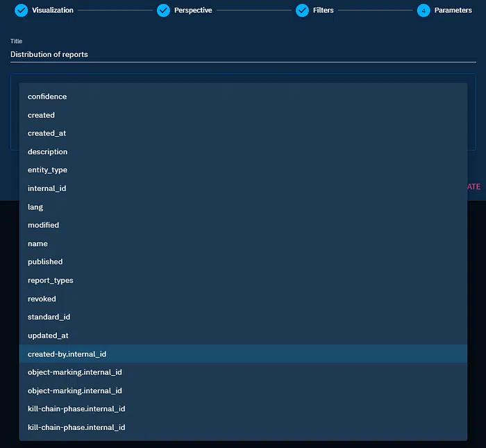Choose the "report_types" option
Screen dimensions: 486x448
tap(50, 281)
